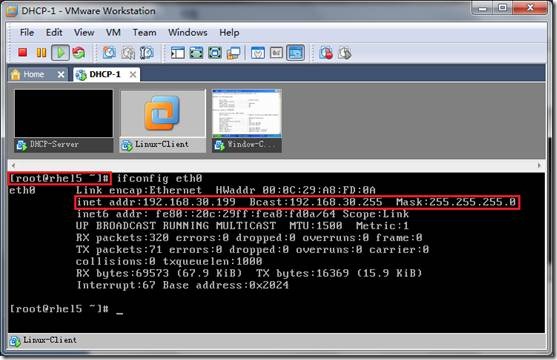Close the Home tab

coord(61,75)
